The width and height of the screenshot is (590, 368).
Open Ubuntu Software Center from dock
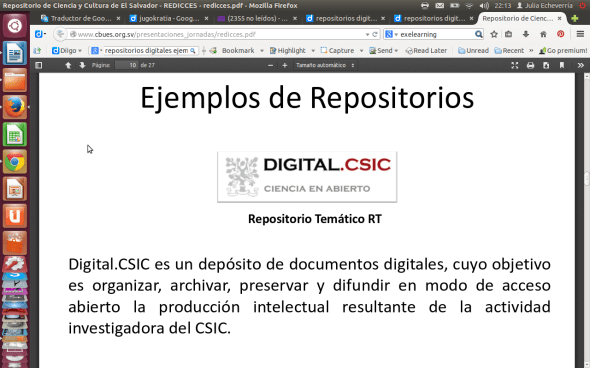(x=15, y=243)
